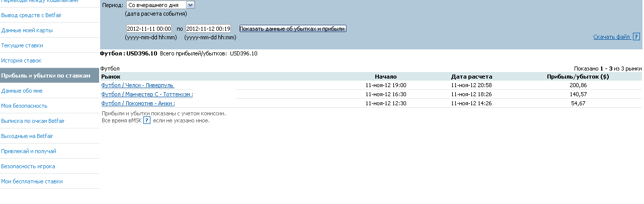The image size is (644, 204).
Task: Open Мои бесплатные ставки
Action: tap(32, 181)
